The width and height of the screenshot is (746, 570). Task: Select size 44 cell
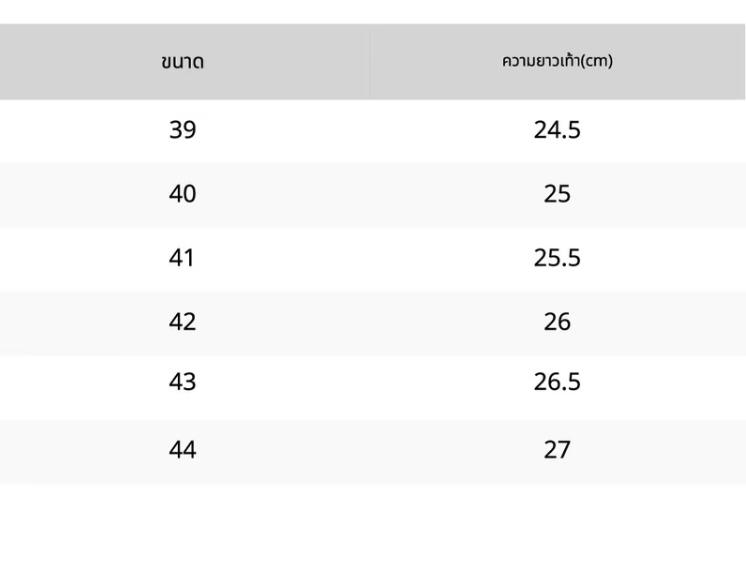pos(182,450)
